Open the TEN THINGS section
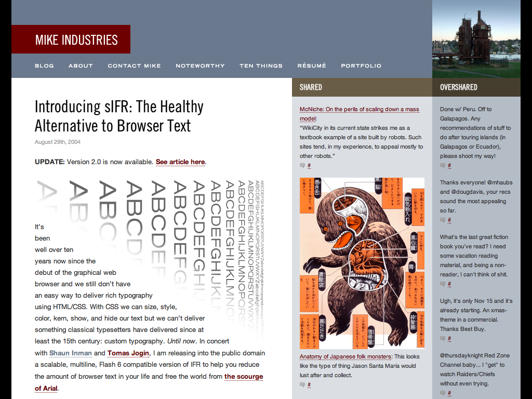Viewport: 532px width, 399px height. [x=261, y=66]
